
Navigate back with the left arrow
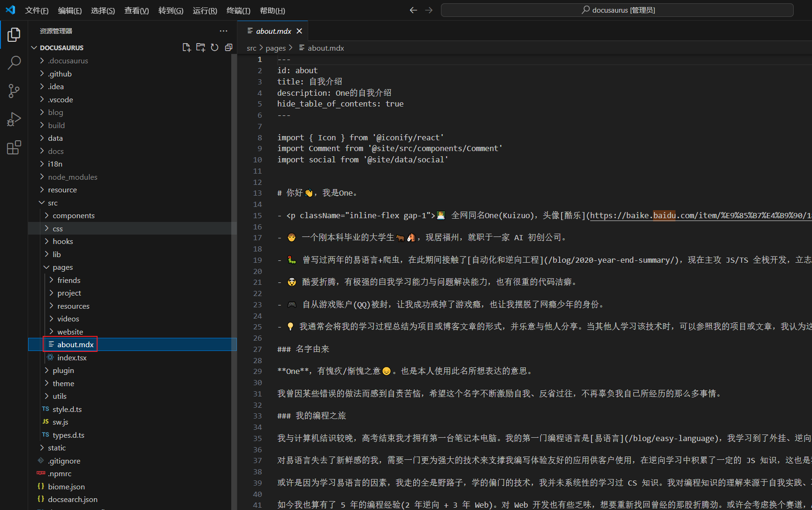(413, 10)
